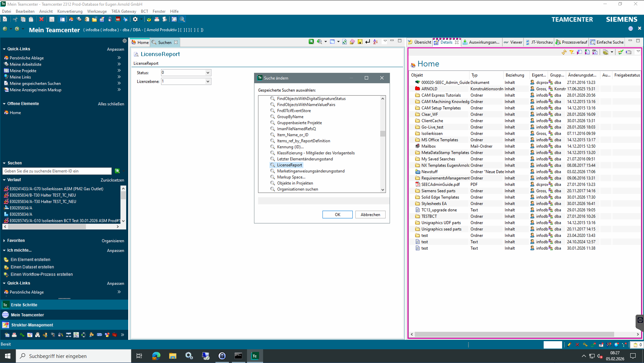644x363 pixels.
Task: Open the Status dropdown
Action: tap(208, 73)
